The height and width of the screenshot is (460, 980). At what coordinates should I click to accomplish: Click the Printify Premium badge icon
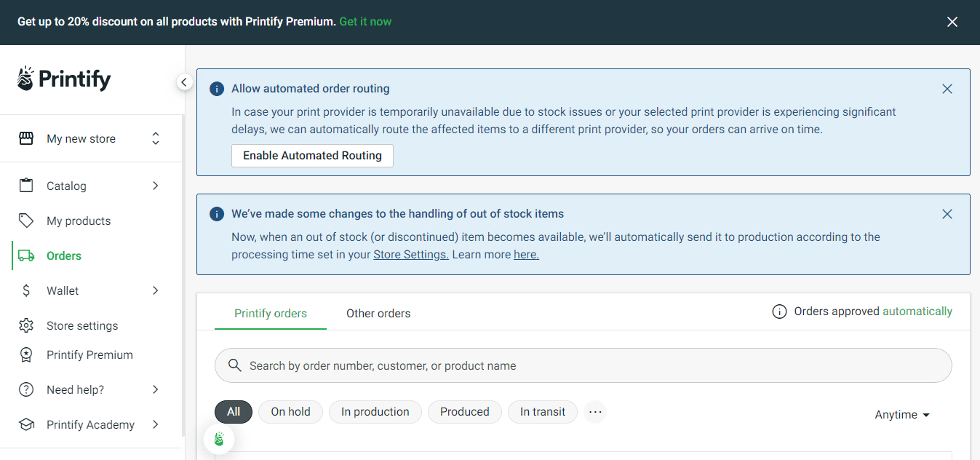[x=26, y=354]
